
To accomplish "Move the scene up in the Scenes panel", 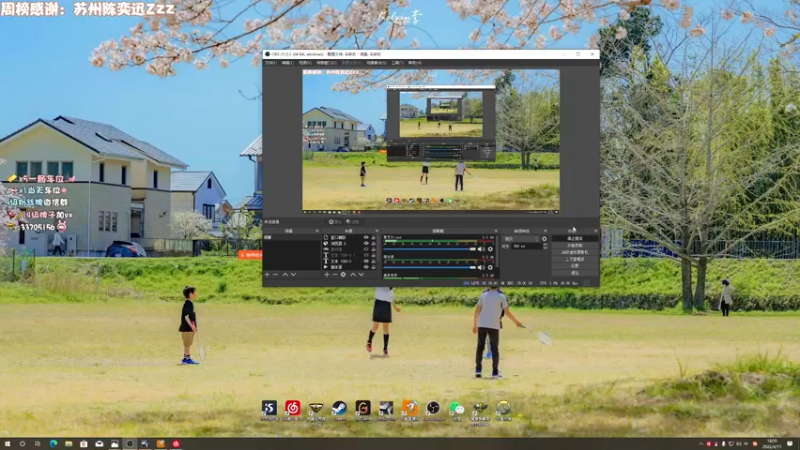I will pos(285,274).
